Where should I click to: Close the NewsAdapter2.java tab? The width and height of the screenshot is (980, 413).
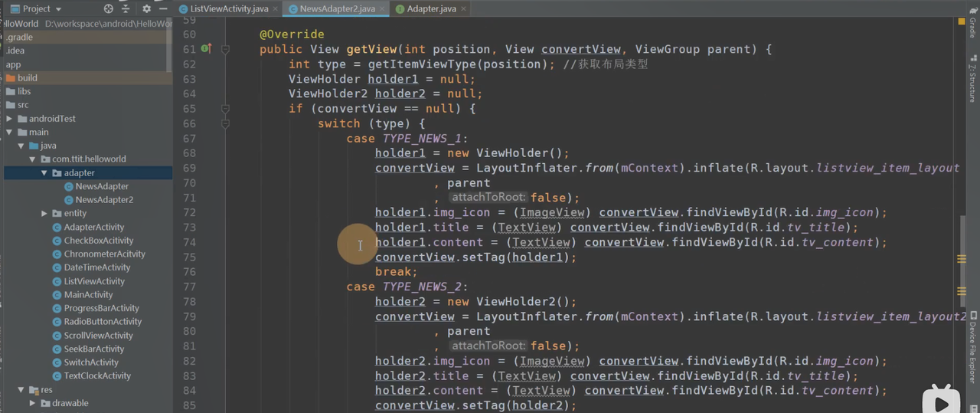383,9
